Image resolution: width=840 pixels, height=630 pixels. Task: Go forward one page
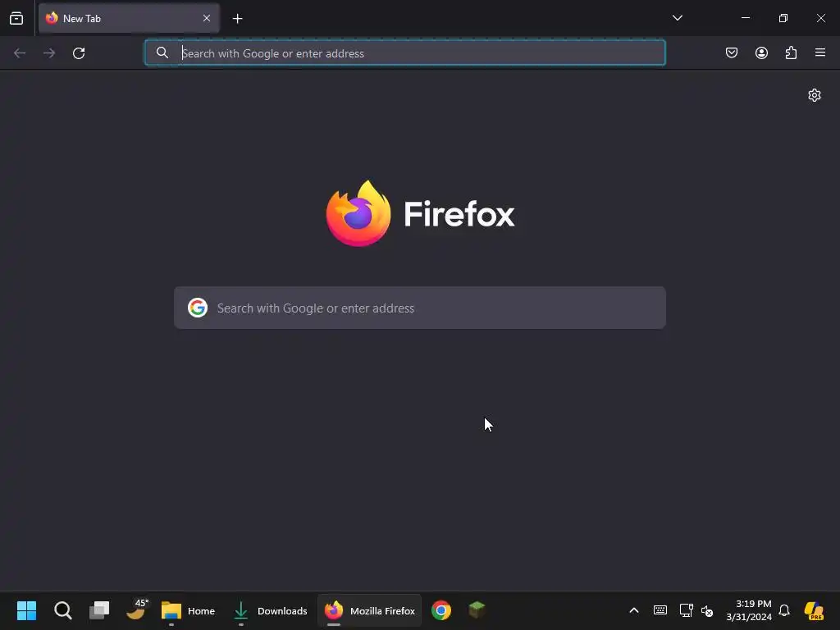(x=49, y=53)
